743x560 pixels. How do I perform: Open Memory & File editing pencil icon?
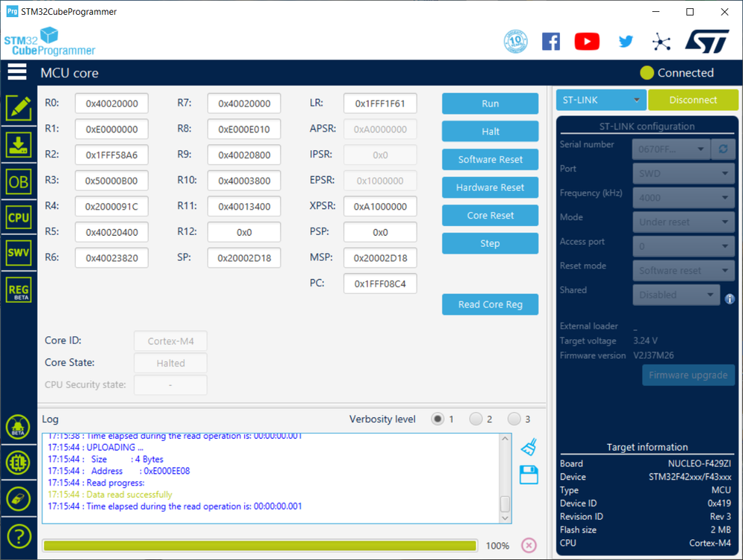pyautogui.click(x=19, y=108)
